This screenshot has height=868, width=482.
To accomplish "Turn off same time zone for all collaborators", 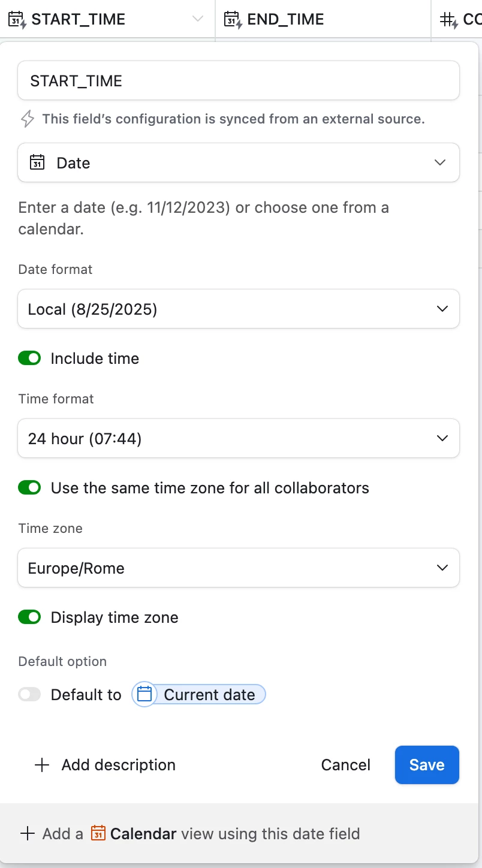I will click(29, 488).
